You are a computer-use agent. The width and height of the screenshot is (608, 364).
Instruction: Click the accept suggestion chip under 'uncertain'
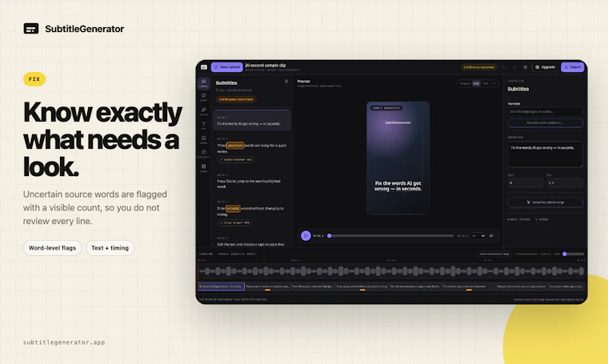click(236, 159)
